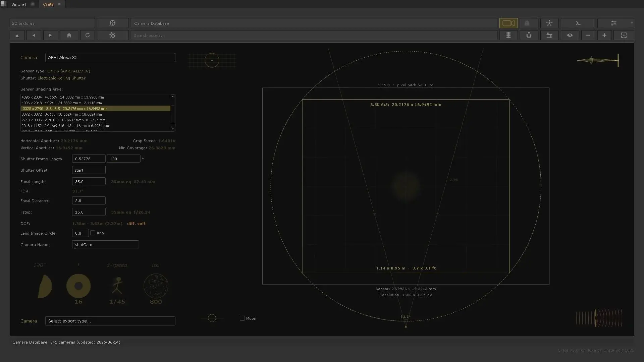Click the Fstop field showing 16.0
Viewport: 644px width, 362px height.
click(x=89, y=212)
